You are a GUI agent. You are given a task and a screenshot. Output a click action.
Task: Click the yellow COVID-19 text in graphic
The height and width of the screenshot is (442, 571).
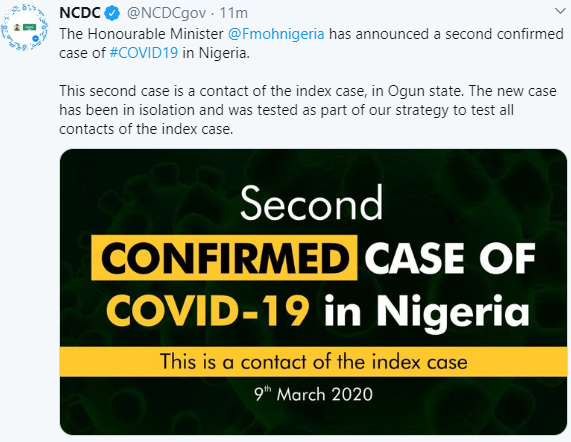point(208,311)
